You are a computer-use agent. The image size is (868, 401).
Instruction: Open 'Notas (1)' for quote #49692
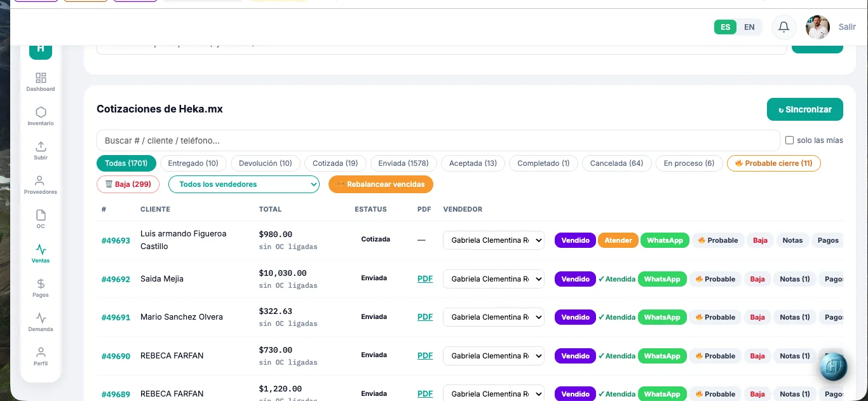[795, 279]
